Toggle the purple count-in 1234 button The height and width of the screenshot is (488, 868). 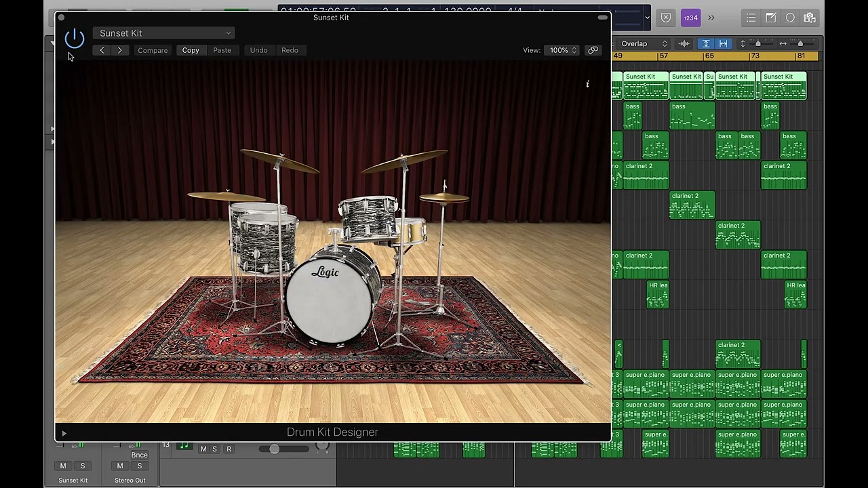click(690, 18)
